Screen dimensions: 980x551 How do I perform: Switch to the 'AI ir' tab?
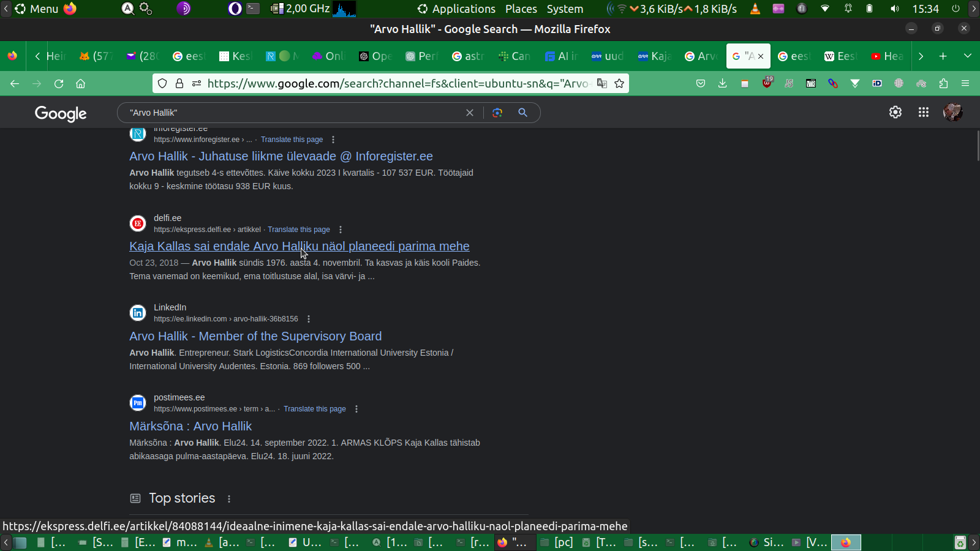[x=561, y=56]
